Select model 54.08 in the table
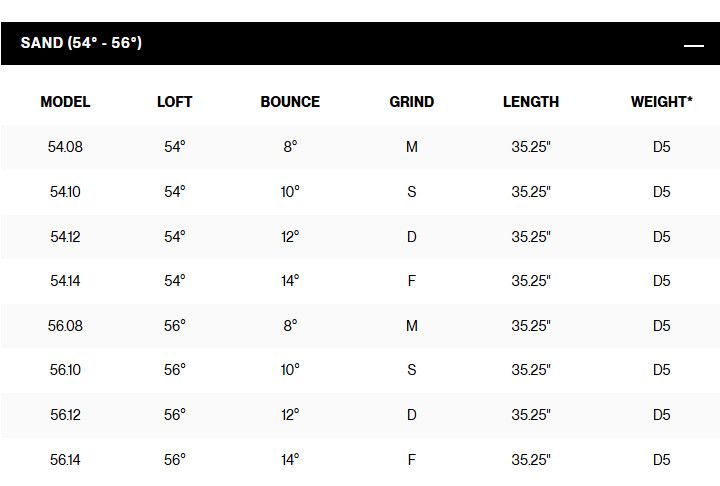 point(65,147)
